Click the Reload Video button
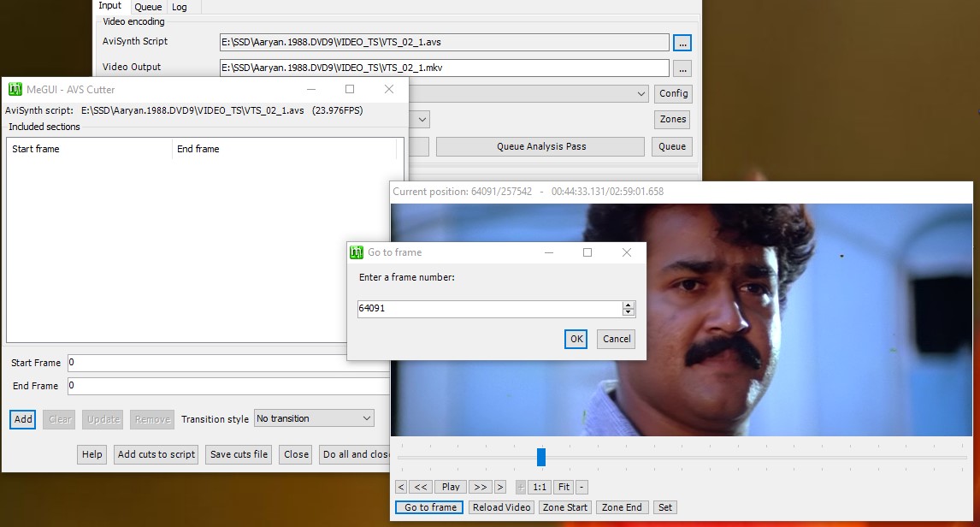Screen dimensions: 980x527 pyautogui.click(x=501, y=507)
